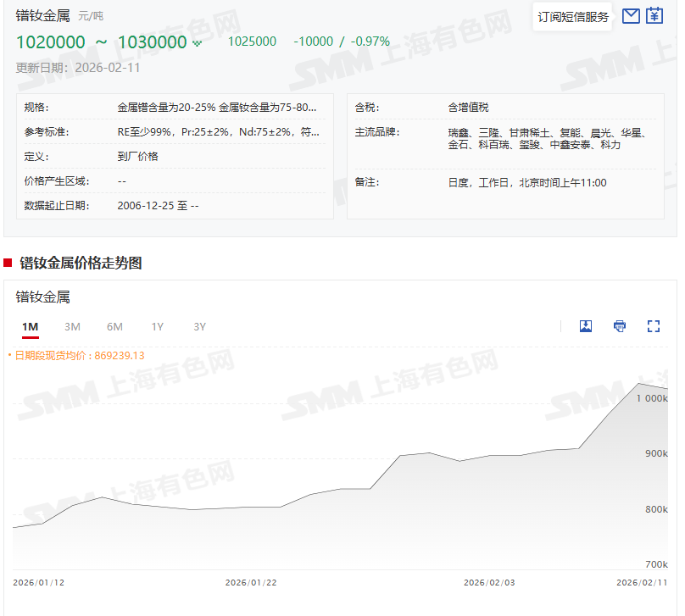Select the 1M time range tab
The image size is (685, 616).
tap(31, 327)
